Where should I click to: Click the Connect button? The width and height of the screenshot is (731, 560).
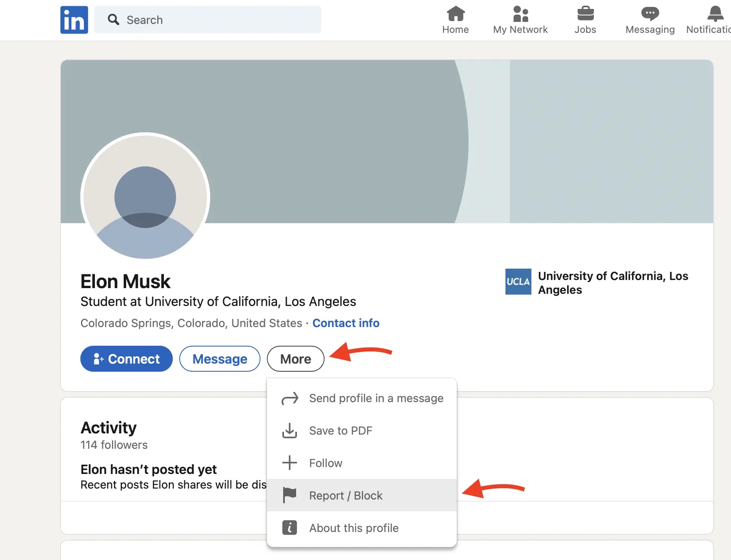click(x=126, y=359)
